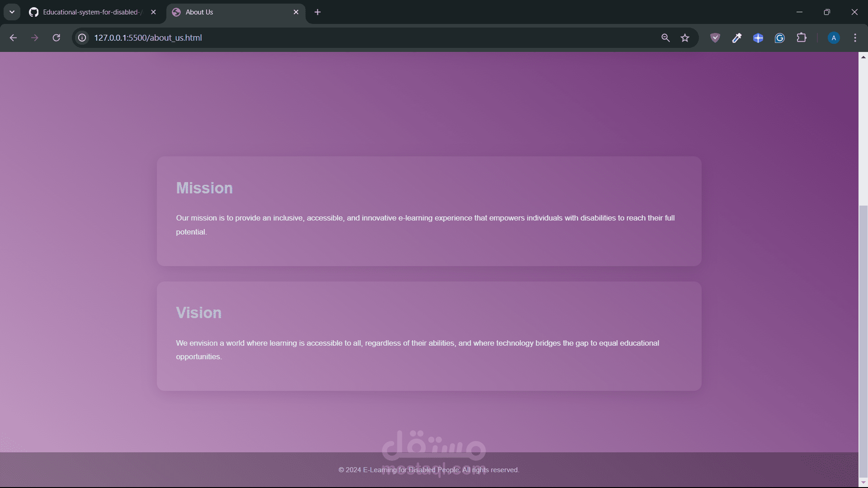
Task: Click the URL address bar field
Action: tap(362, 38)
